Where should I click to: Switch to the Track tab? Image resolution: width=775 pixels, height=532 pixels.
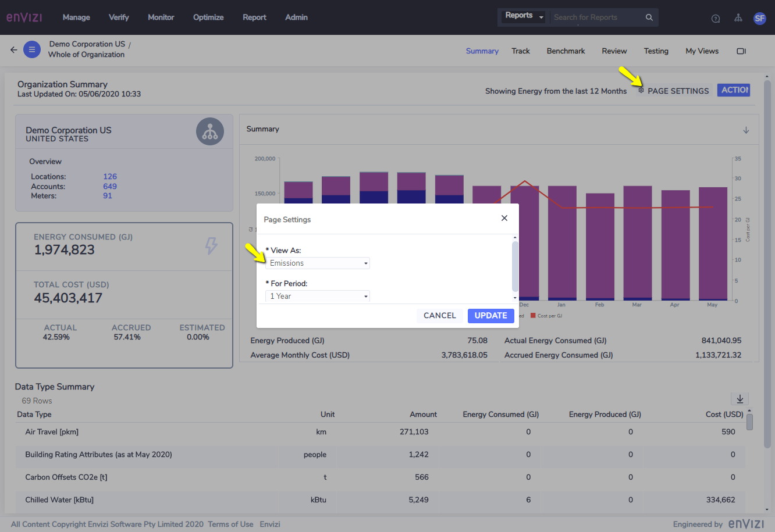tap(521, 51)
